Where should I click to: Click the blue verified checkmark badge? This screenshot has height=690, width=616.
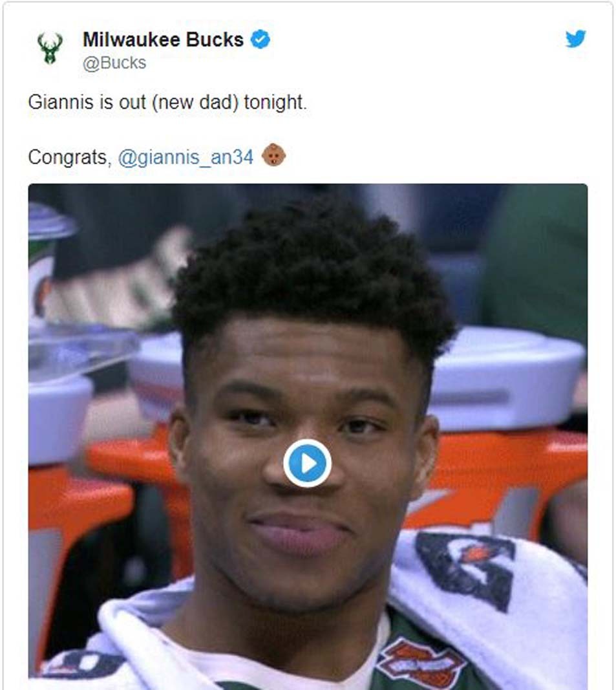pyautogui.click(x=260, y=39)
